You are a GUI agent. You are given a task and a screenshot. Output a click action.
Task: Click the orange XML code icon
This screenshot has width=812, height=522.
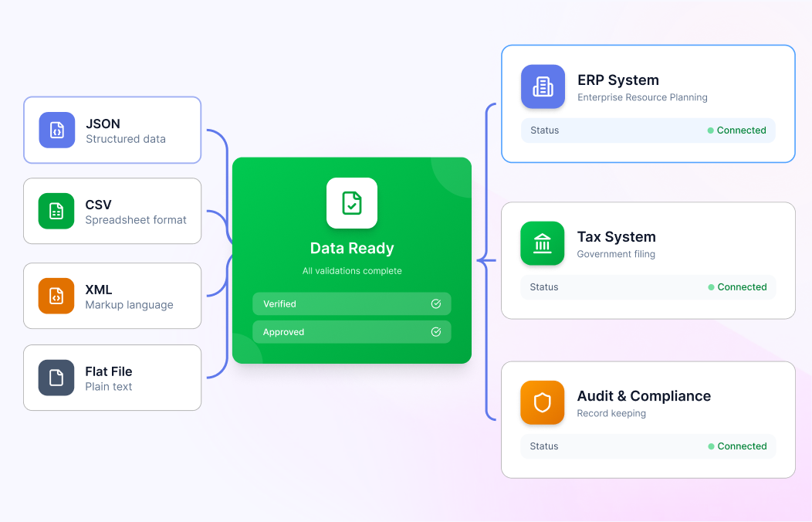pyautogui.click(x=56, y=296)
